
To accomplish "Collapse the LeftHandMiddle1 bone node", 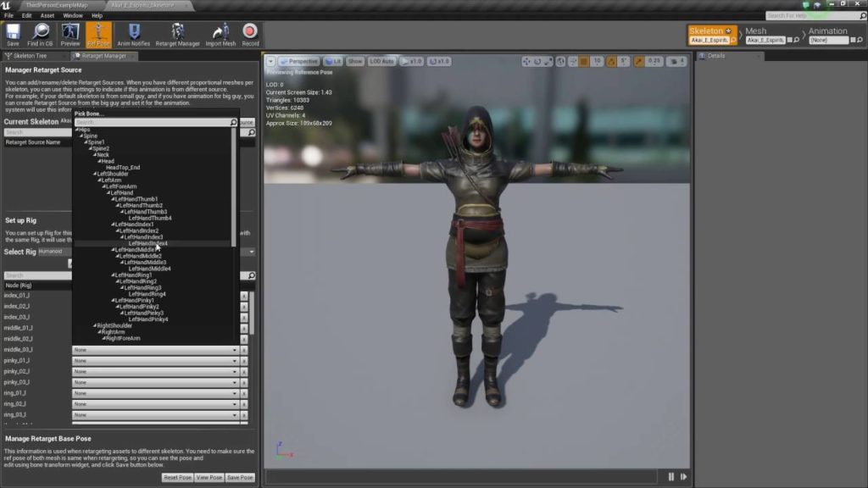I will 113,250.
